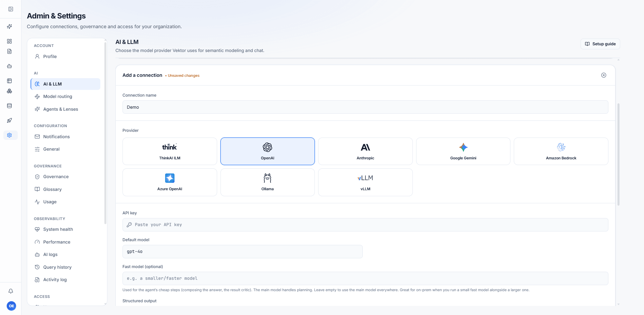644x315 pixels.
Task: Open the dashboard grid icon in left rail
Action: 9,41
